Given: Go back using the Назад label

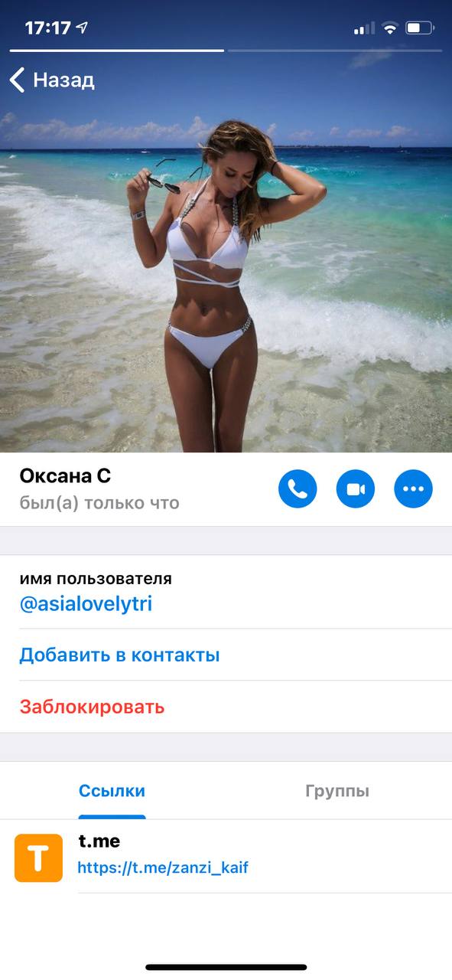Looking at the screenshot, I should [x=63, y=80].
